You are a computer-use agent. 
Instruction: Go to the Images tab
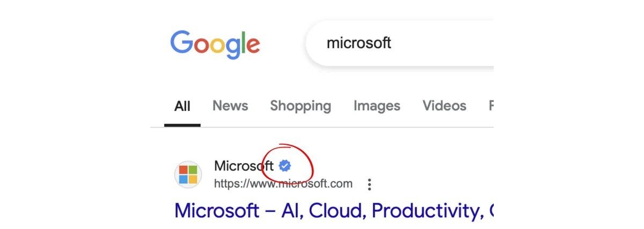pos(377,106)
